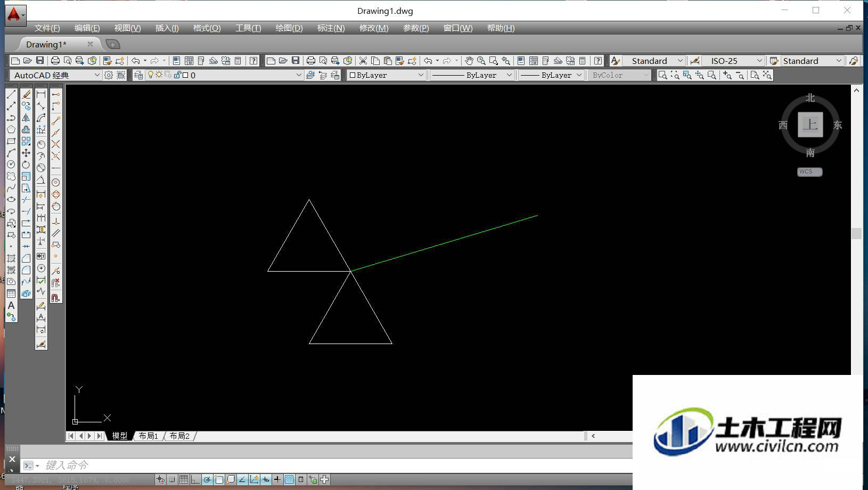Add a new drawing tab
Image resolution: width=868 pixels, height=490 pixels.
(x=112, y=44)
